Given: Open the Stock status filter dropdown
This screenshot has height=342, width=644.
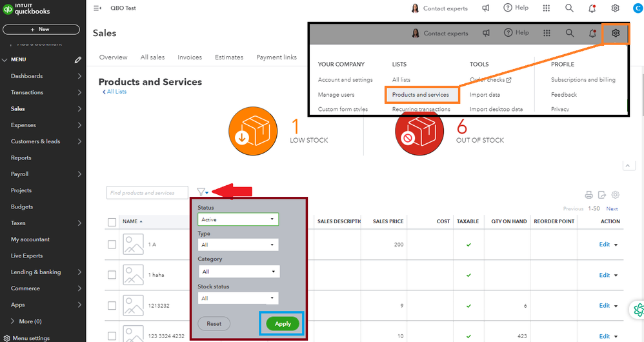Looking at the screenshot, I should tap(238, 298).
